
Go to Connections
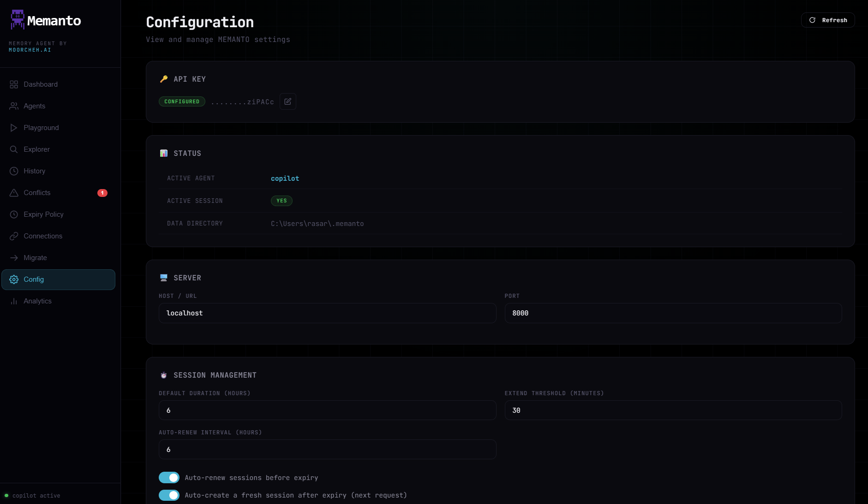[x=58, y=236]
